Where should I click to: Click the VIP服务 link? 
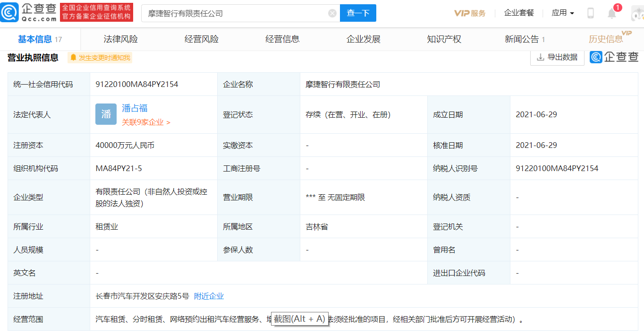pos(470,13)
